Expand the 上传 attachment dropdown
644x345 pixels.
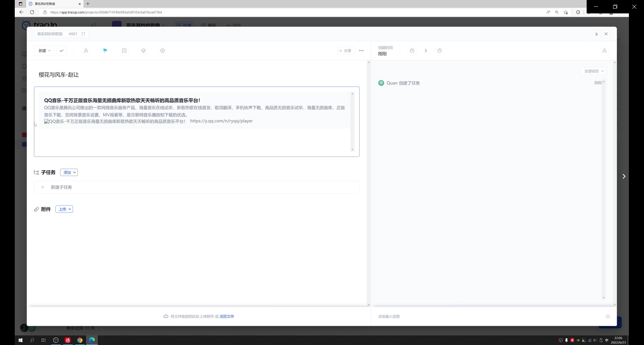pos(64,209)
